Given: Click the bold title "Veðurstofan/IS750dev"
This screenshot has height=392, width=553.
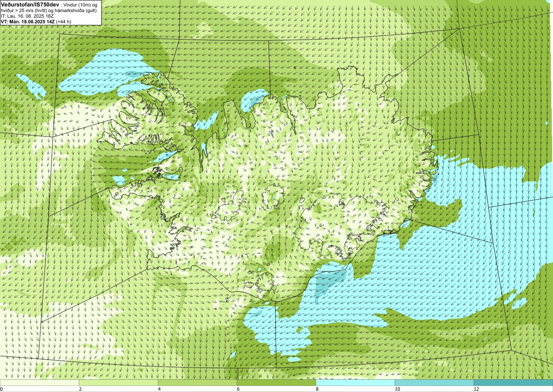Looking at the screenshot, I should click(30, 4).
